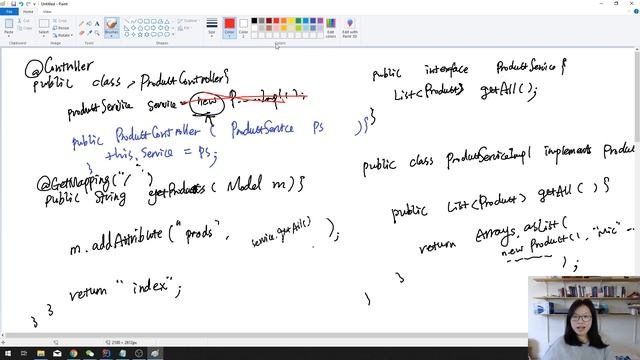Select the Fill with color bucket tool
Viewport: 640px width, 360px height.
point(89,24)
